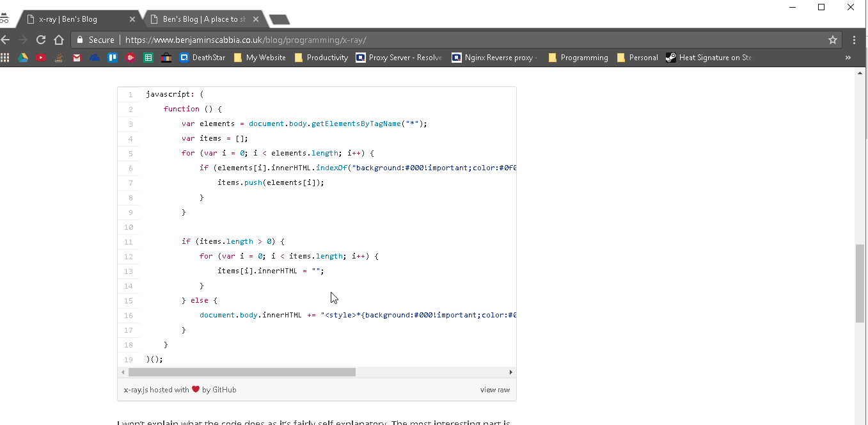The height and width of the screenshot is (425, 868).
Task: Open the YouTube bookmark
Action: 41,58
